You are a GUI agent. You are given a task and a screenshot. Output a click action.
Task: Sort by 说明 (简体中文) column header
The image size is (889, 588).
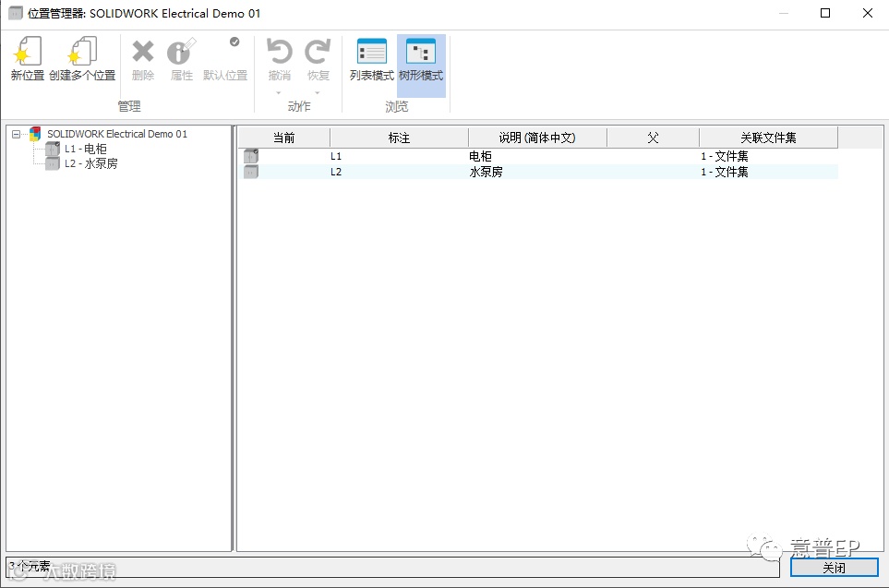coord(537,138)
